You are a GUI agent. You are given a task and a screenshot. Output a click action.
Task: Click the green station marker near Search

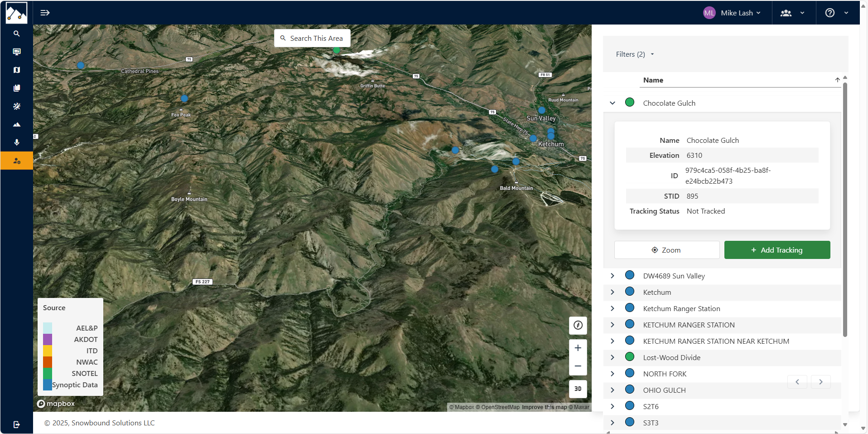point(336,50)
